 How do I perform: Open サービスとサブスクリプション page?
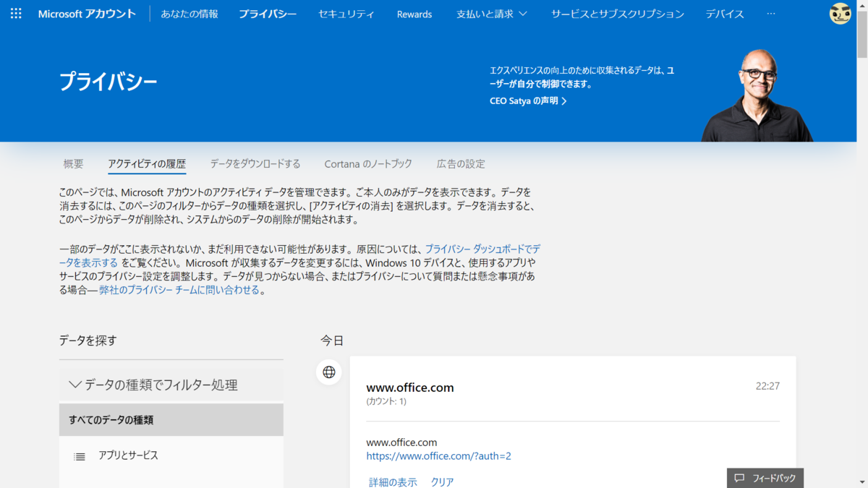[618, 14]
